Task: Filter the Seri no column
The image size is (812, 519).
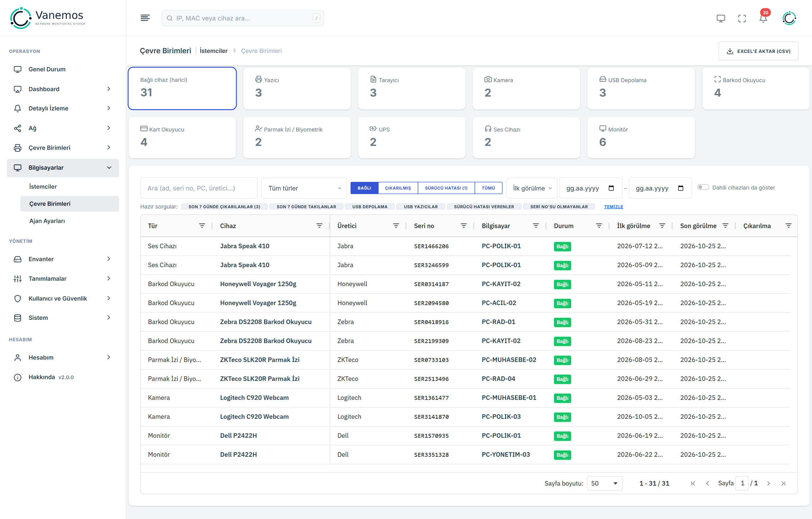Action: [x=464, y=226]
